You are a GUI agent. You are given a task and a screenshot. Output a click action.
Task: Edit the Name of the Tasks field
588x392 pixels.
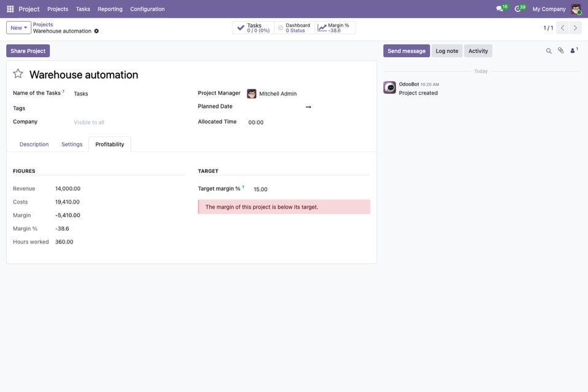(x=128, y=94)
